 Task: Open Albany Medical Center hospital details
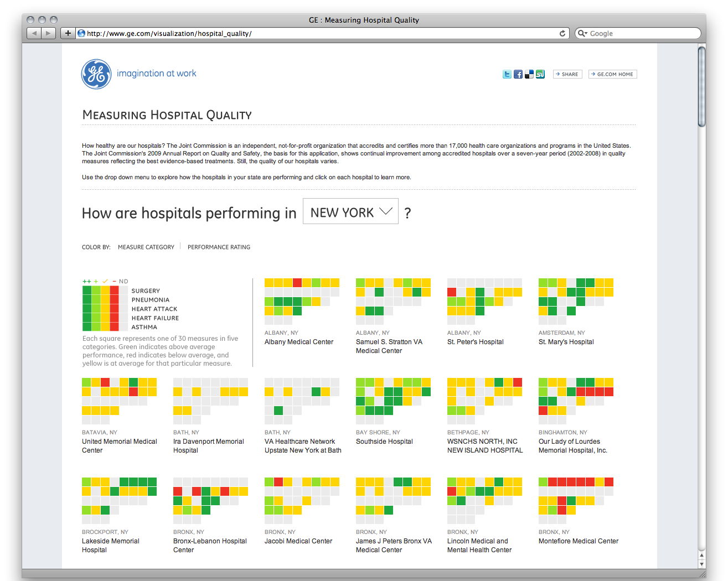(x=299, y=342)
